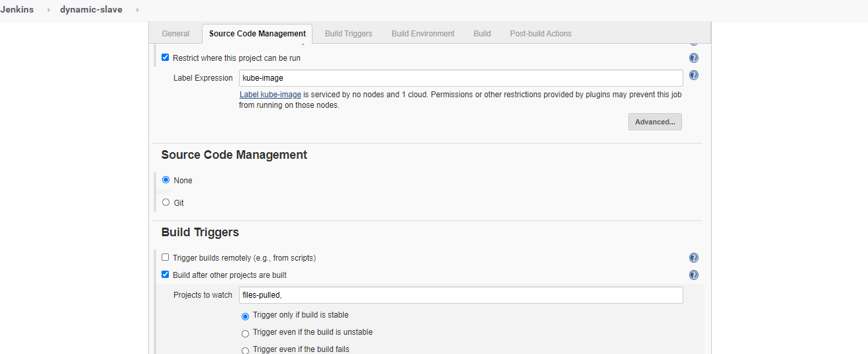Open the dynamic-slave breadcrumb dropdown arrow
The width and height of the screenshot is (868, 354).
[x=137, y=10]
